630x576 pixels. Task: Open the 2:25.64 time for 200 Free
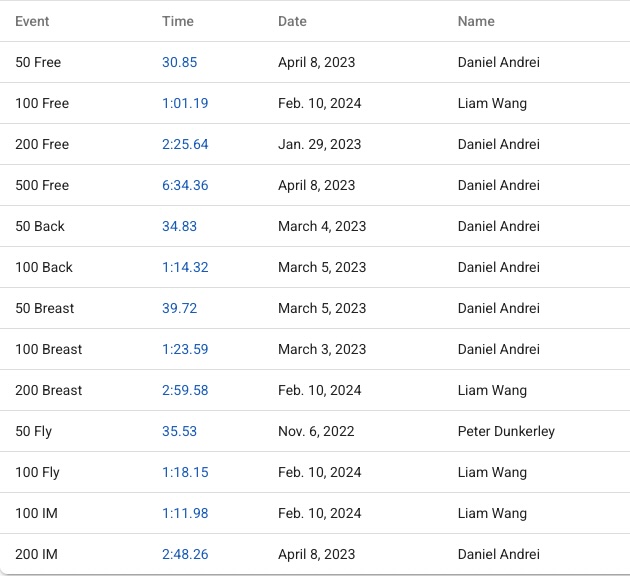pos(185,144)
